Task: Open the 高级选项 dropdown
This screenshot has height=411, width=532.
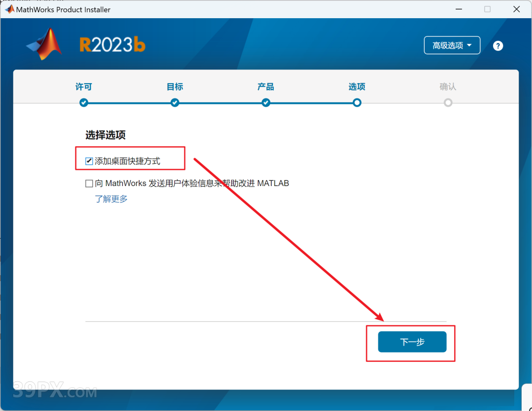Action: click(452, 45)
